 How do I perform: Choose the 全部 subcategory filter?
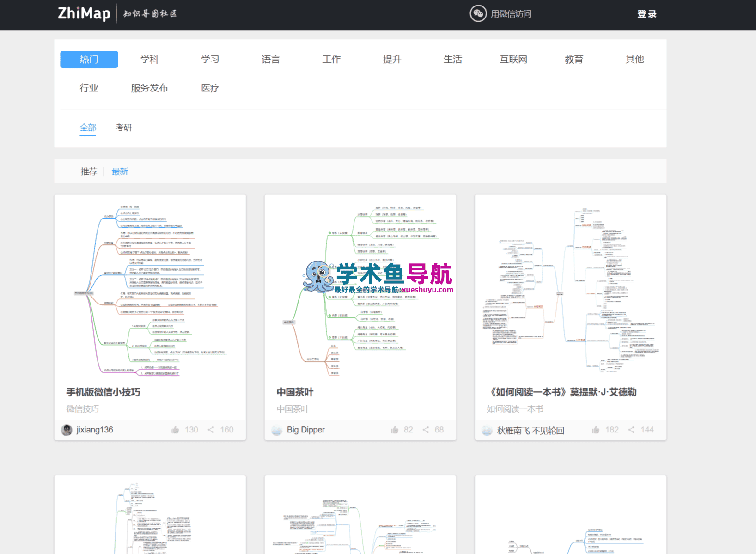pyautogui.click(x=88, y=128)
